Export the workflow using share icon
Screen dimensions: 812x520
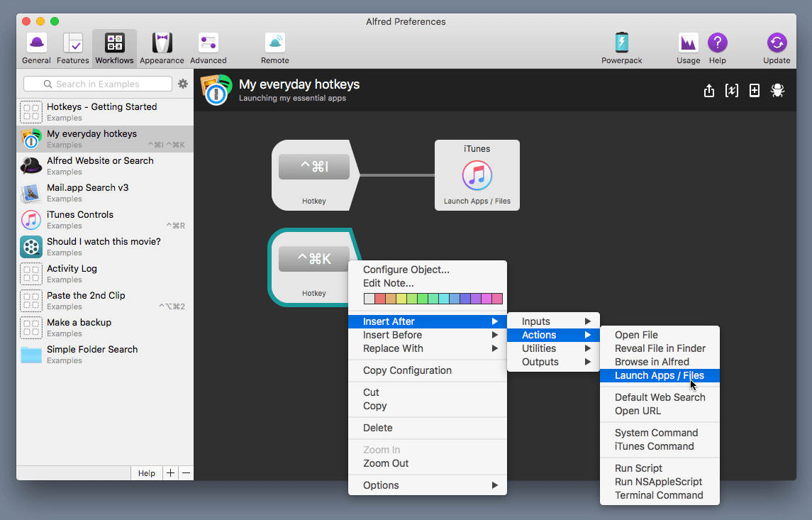click(709, 91)
